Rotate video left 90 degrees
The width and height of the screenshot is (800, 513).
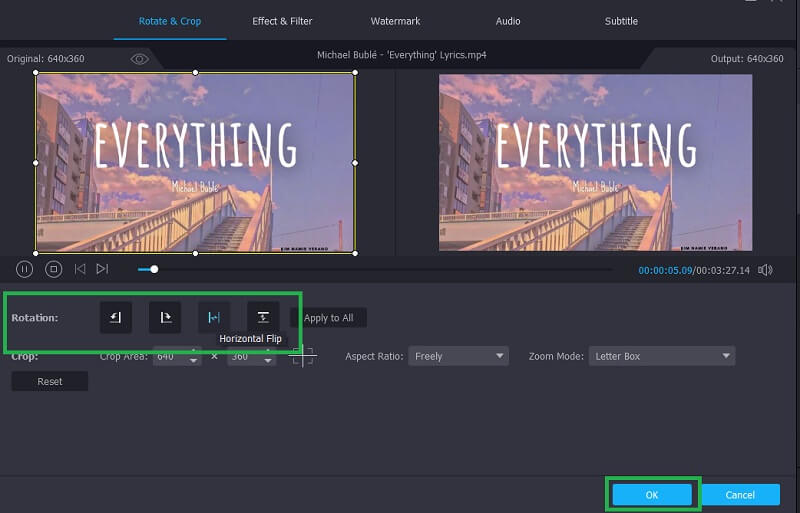[115, 317]
